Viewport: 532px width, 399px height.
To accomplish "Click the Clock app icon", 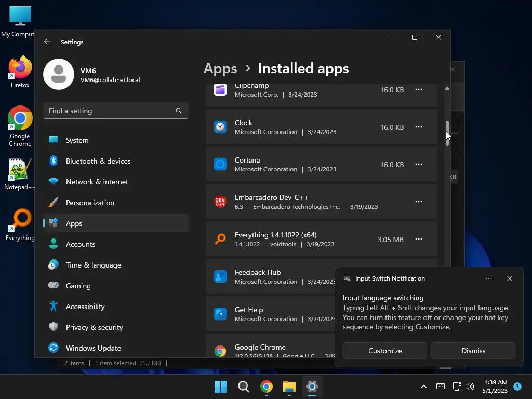I will coord(220,127).
